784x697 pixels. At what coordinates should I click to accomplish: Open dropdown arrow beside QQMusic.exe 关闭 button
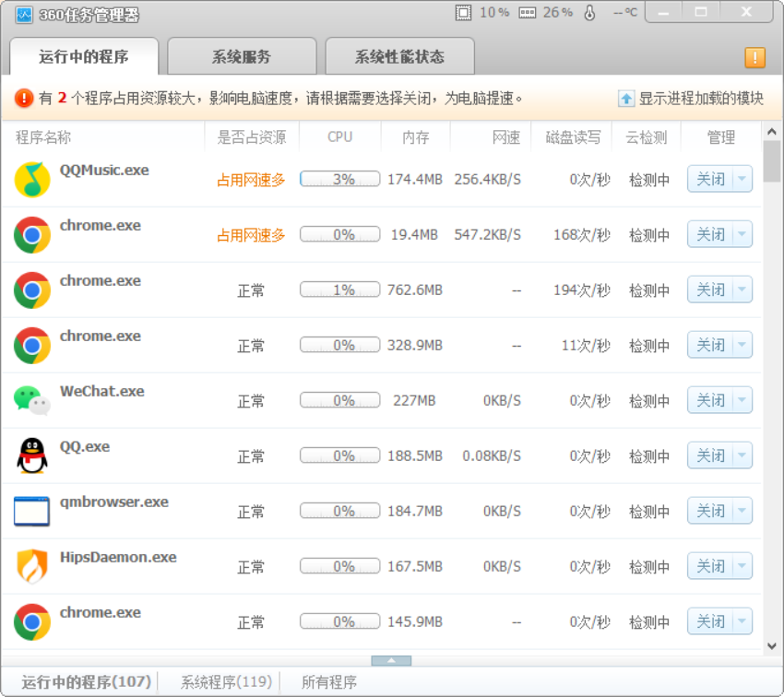742,180
